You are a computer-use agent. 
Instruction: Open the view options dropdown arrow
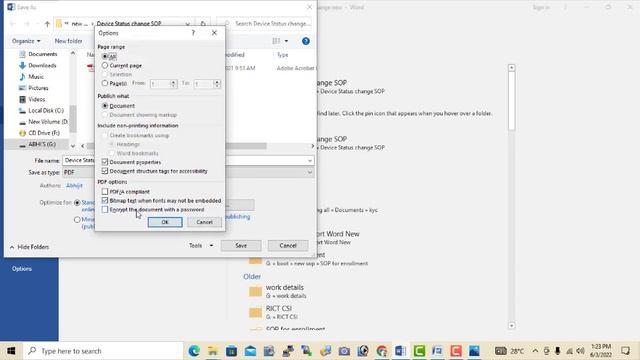(x=286, y=41)
